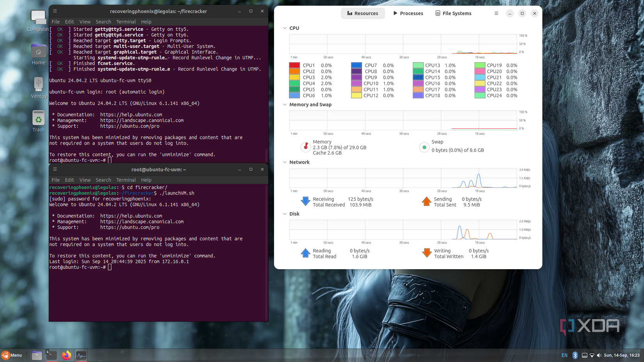The height and width of the screenshot is (362, 644).
Task: Collapse the CPU section
Action: [x=285, y=28]
